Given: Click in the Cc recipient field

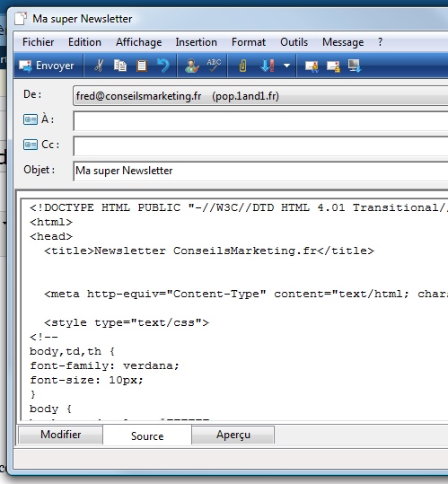Looking at the screenshot, I should (x=260, y=145).
